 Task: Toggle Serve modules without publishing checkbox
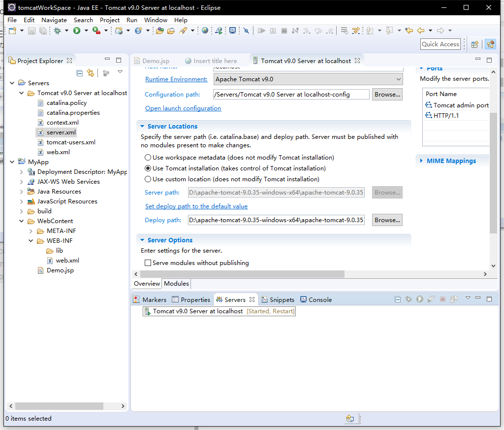(x=148, y=263)
